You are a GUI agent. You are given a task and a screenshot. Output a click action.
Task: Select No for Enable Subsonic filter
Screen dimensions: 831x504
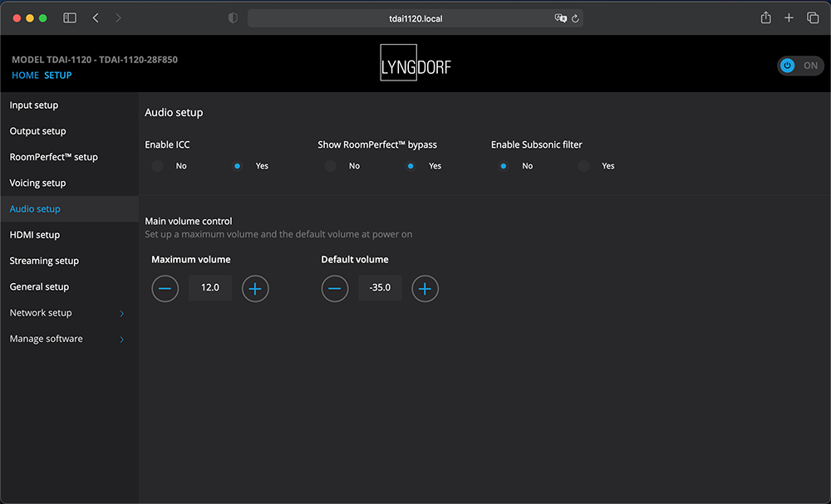[x=504, y=166]
